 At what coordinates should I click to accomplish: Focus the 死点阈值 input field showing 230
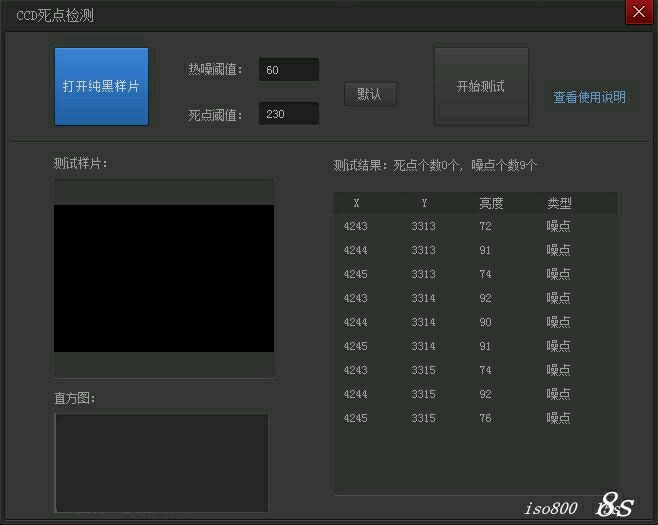click(x=289, y=114)
